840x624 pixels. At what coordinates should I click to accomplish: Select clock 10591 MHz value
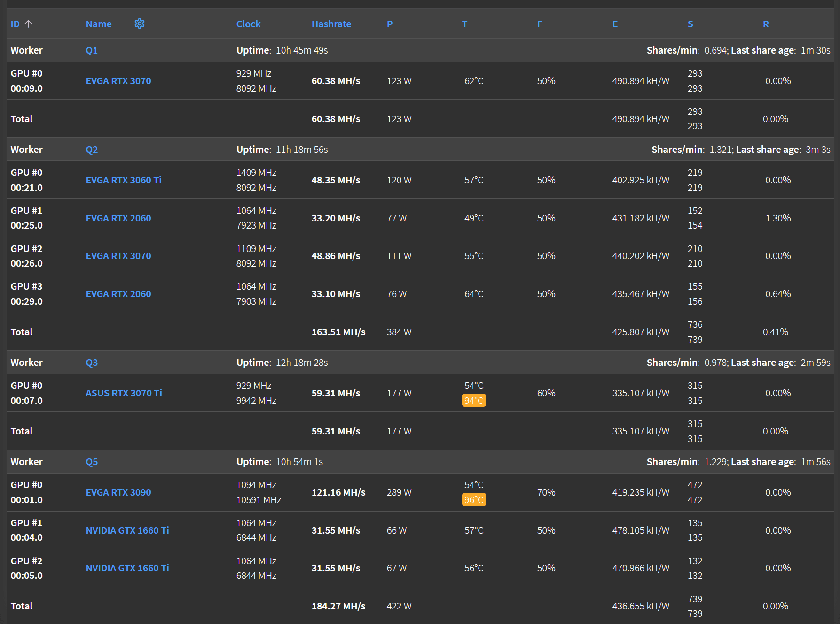click(x=259, y=500)
